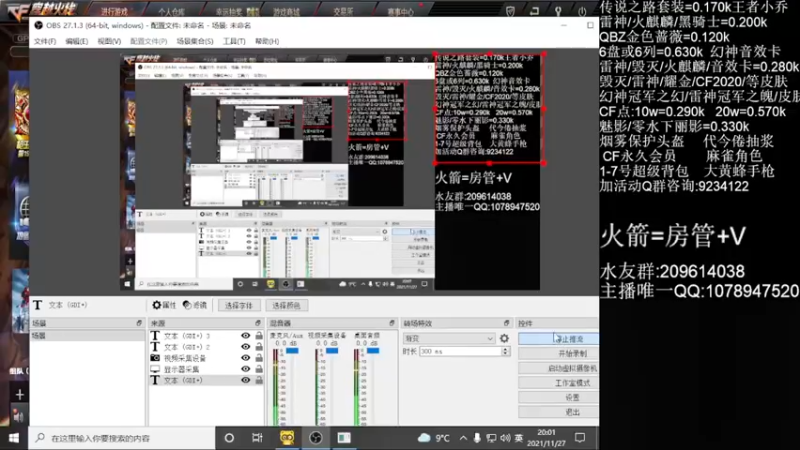
Task: Click the 开始录制 button
Action: point(558,353)
